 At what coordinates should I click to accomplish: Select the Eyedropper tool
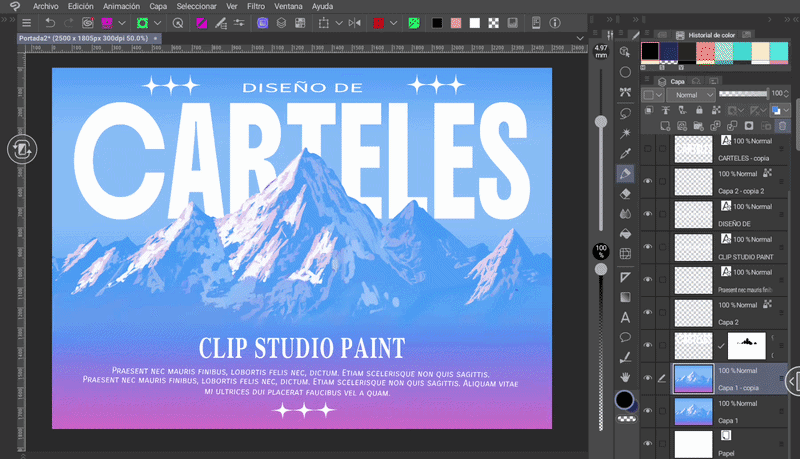click(x=626, y=153)
